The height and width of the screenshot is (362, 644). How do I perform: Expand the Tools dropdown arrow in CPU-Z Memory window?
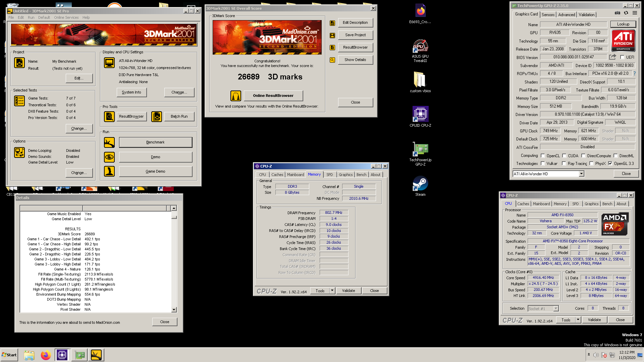(332, 291)
